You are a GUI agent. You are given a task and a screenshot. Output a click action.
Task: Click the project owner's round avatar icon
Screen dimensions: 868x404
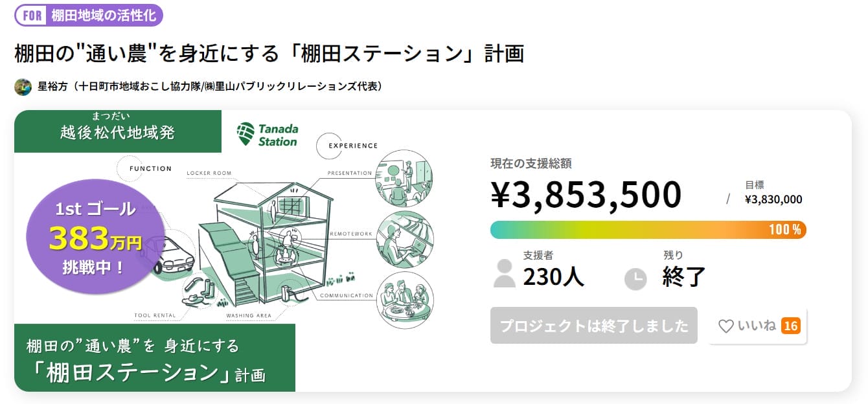(23, 87)
